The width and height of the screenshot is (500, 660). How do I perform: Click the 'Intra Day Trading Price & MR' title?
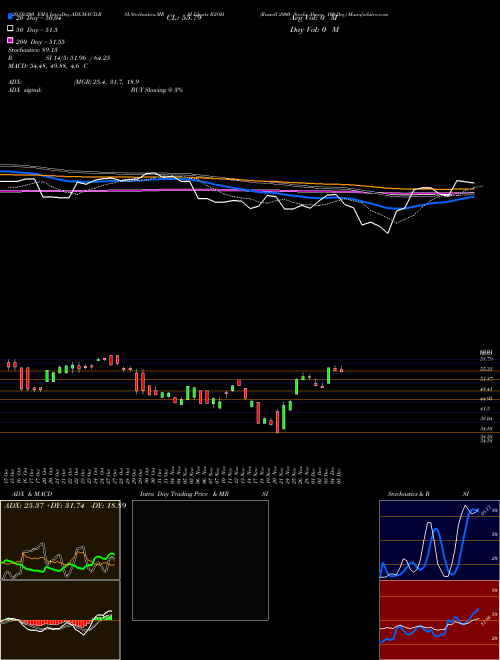184,494
